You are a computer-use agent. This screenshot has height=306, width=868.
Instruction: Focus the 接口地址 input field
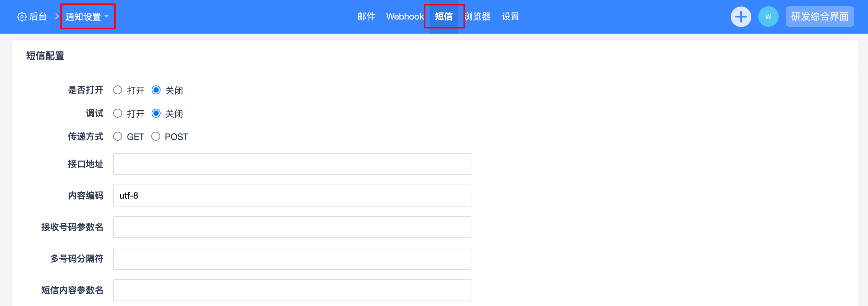[x=292, y=164]
